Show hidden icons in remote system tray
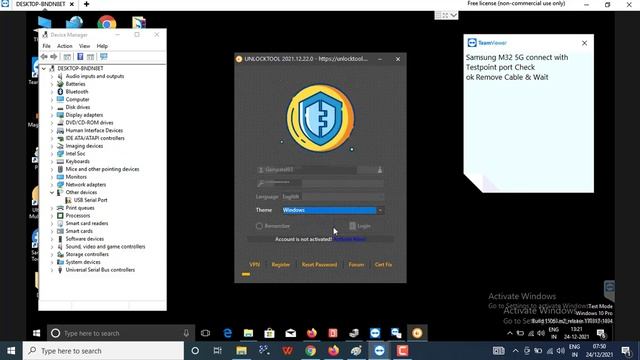Screen dimensions: 640x360 pyautogui.click(x=510, y=333)
